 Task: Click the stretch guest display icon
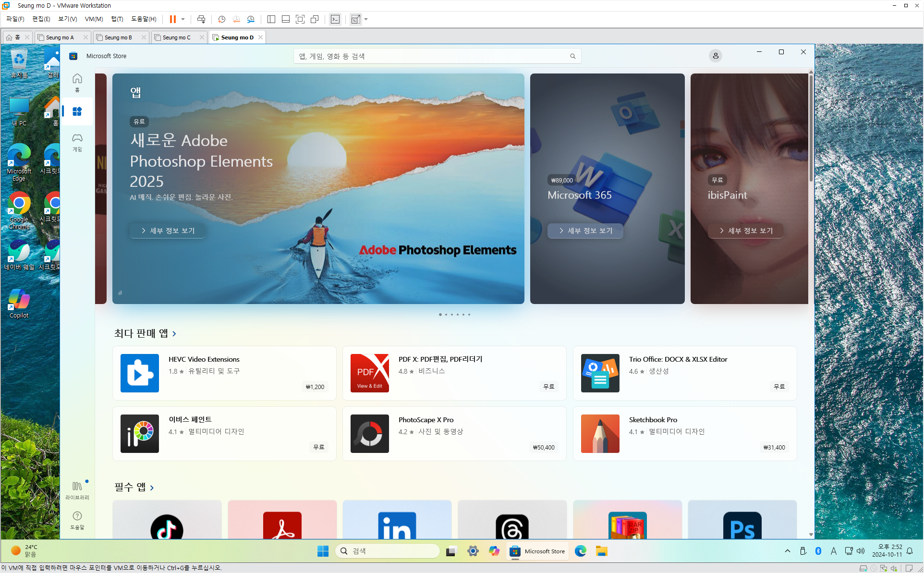tap(355, 19)
